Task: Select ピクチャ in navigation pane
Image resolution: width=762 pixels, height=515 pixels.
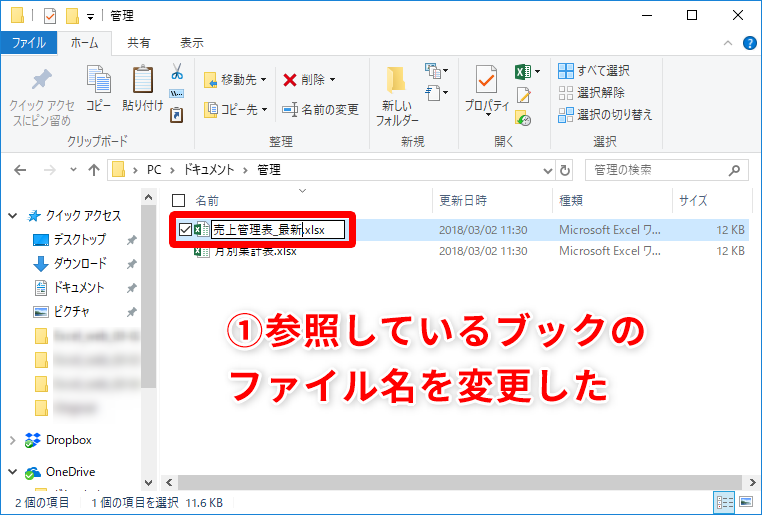Action: tap(71, 311)
